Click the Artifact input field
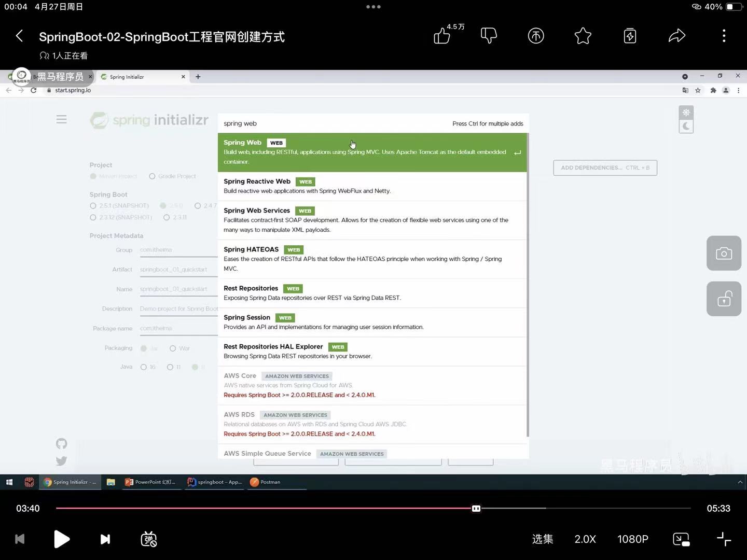The width and height of the screenshot is (747, 560). click(178, 270)
